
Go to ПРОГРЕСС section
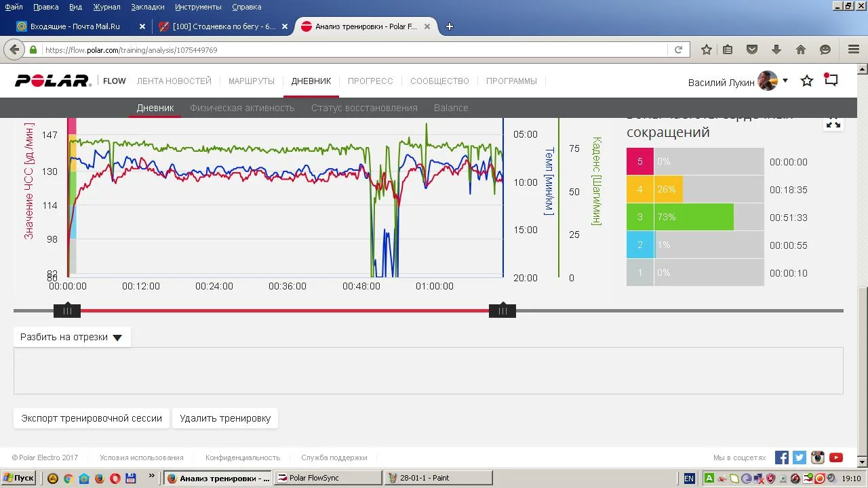click(x=370, y=81)
